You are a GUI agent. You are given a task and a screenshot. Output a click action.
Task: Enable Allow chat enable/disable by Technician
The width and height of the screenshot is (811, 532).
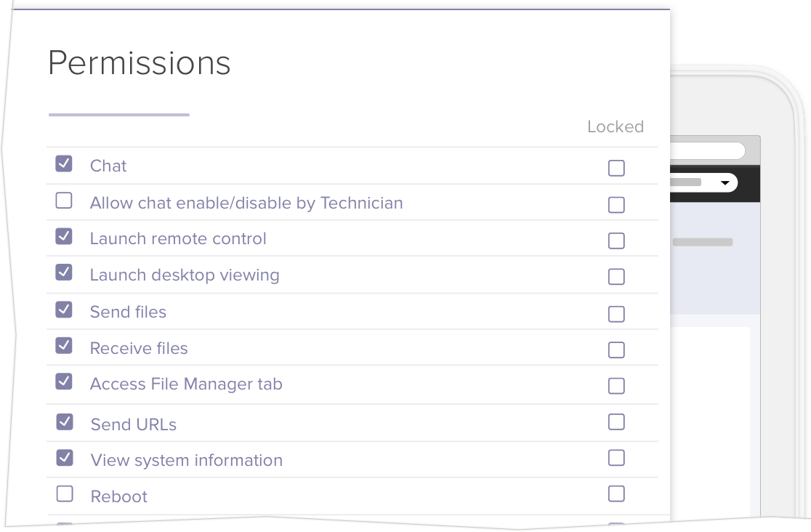point(64,201)
